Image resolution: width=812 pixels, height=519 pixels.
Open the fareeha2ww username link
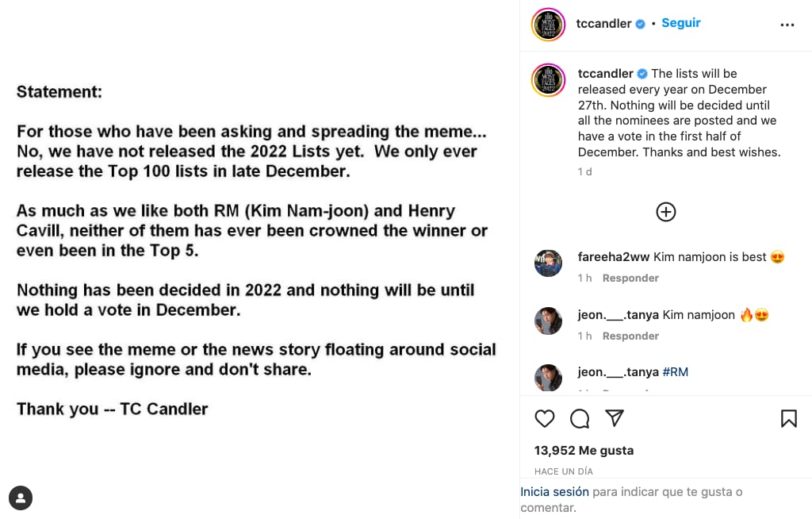pos(613,257)
